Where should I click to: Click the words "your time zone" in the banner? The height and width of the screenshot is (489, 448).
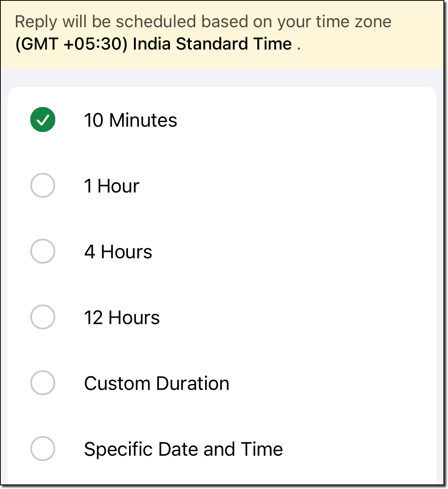[334, 22]
